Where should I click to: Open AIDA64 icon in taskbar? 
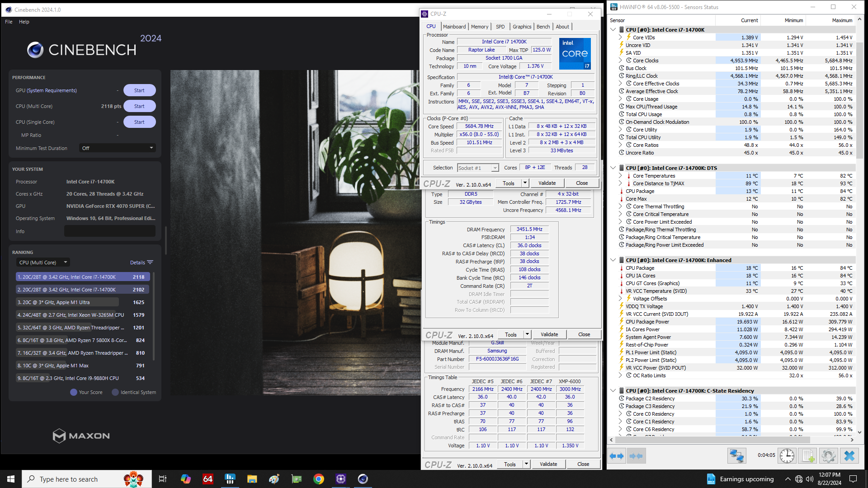208,479
